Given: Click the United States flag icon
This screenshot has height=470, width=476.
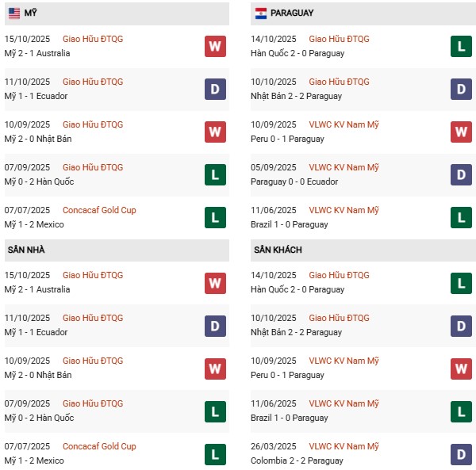Looking at the screenshot, I should 13,13.
